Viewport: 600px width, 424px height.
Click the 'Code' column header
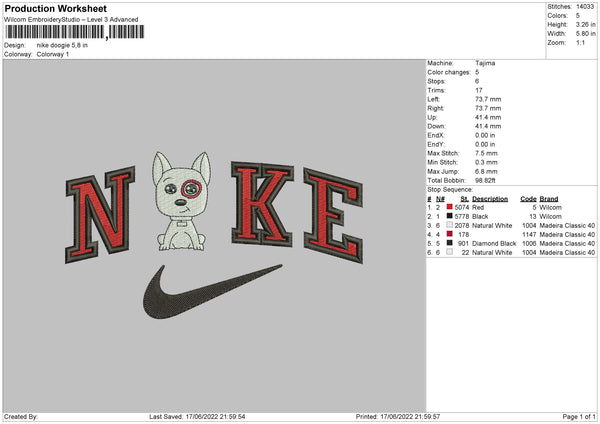(x=528, y=199)
